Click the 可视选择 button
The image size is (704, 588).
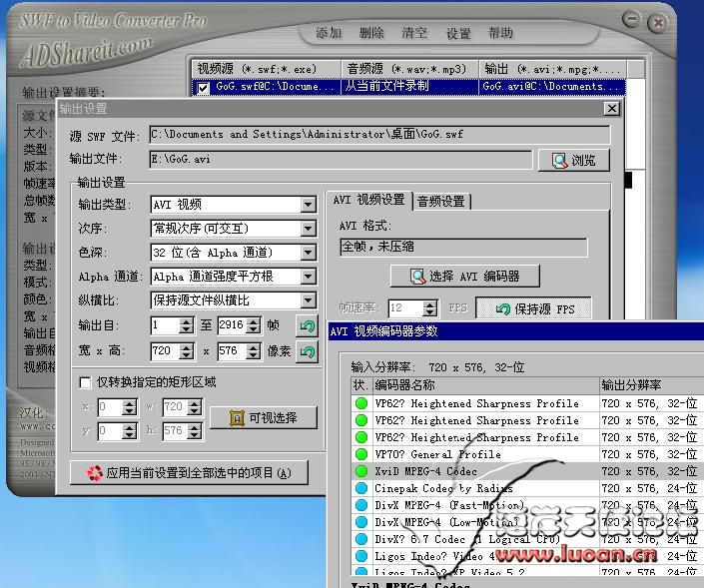point(263,418)
